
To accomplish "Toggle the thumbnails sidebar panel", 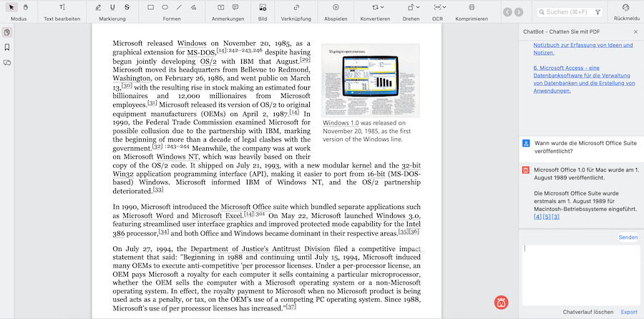I will [7, 32].
